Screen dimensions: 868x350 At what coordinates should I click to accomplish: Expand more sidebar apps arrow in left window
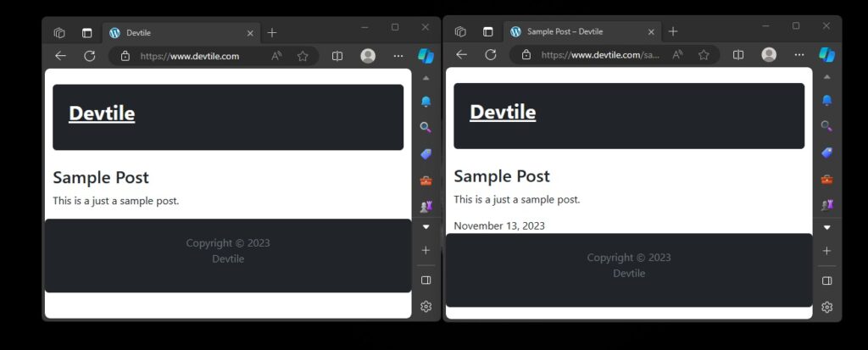click(426, 227)
